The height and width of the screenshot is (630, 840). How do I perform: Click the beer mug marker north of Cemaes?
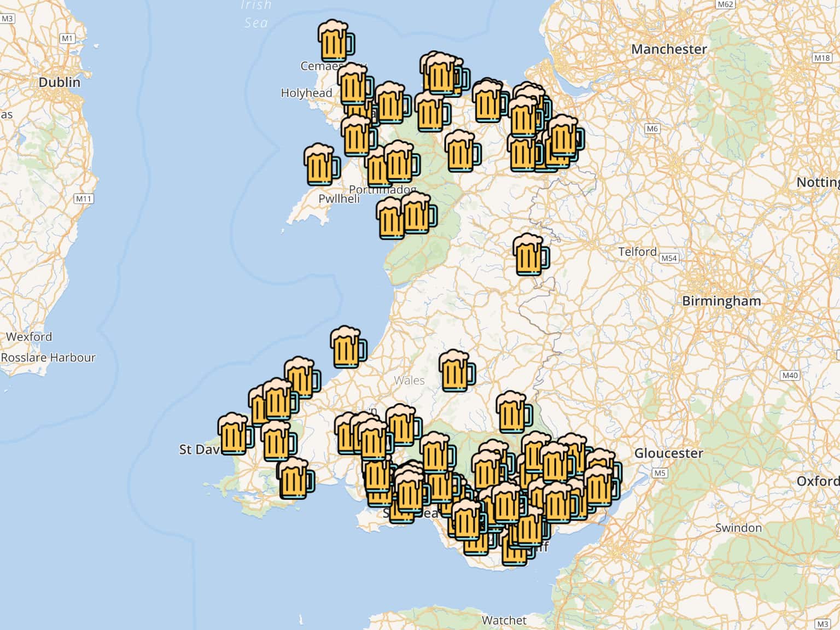tap(335, 41)
